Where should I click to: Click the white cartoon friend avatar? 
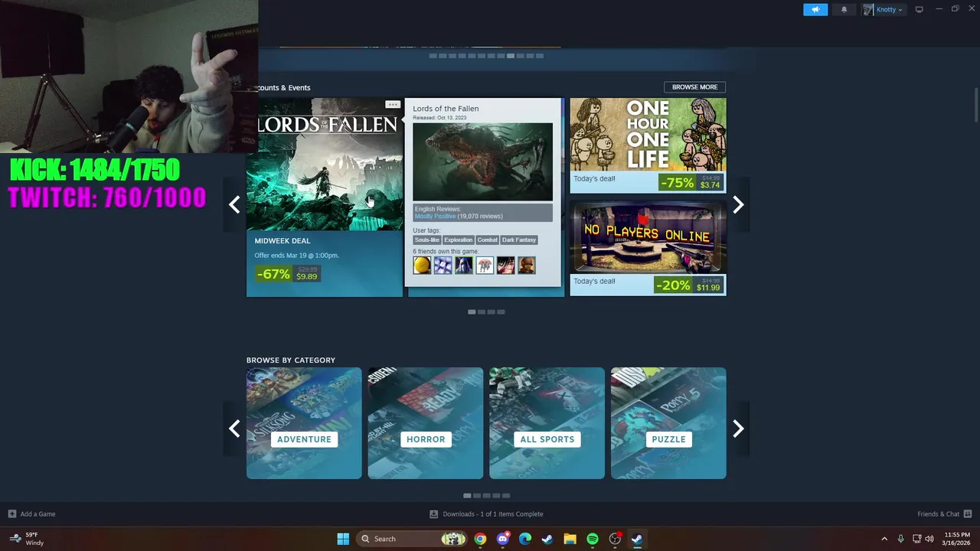point(485,266)
